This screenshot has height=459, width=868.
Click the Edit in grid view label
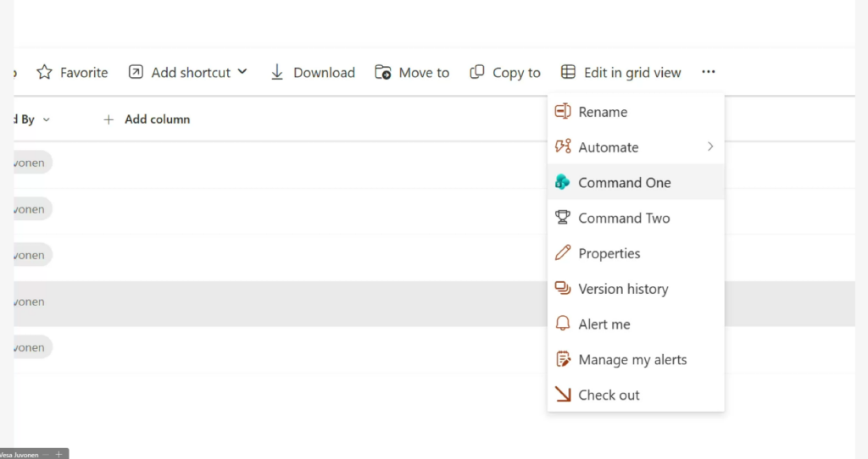click(632, 73)
